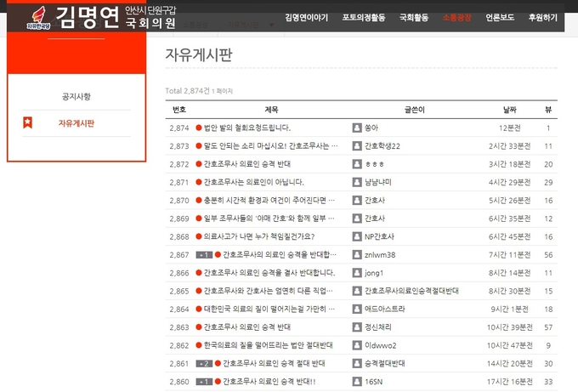Open post 대한민국 의료의 질이 떨어지는걸
This screenshot has width=578, height=392.
tap(269, 309)
